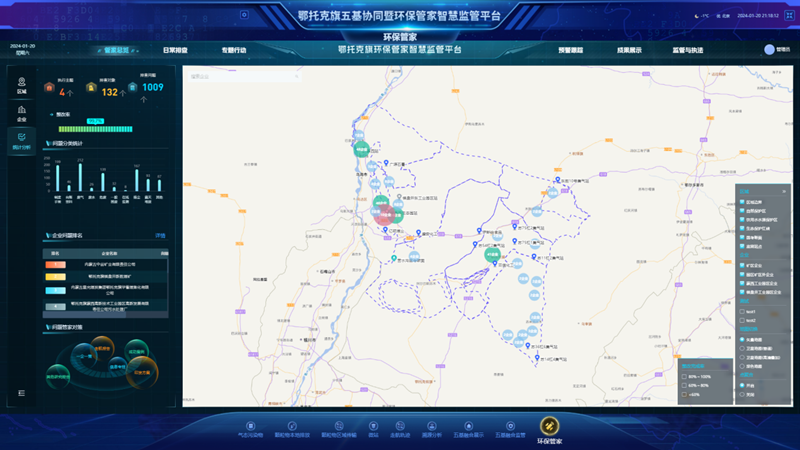Toggle the 自然保护区 layer checkbox

click(741, 210)
